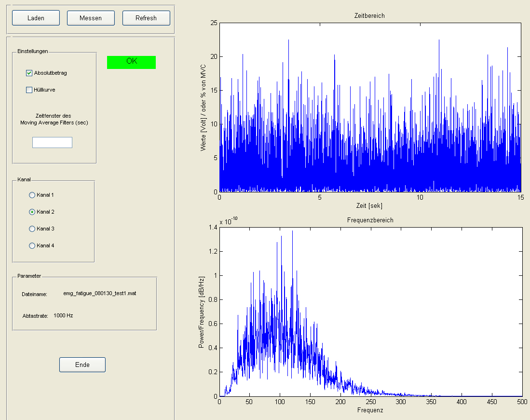This screenshot has height=420, width=530.
Task: Click the Werte [Volt] y-axis label
Action: pos(203,107)
